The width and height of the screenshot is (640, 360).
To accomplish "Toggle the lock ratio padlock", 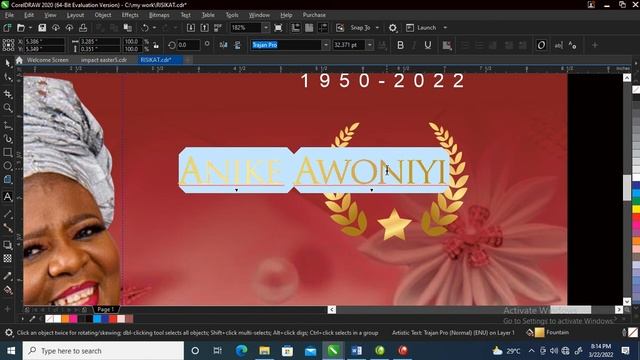I will click(x=156, y=45).
